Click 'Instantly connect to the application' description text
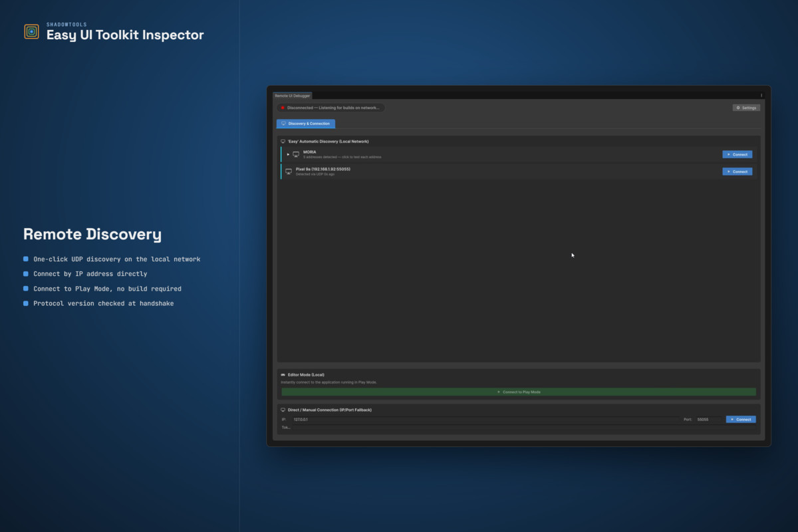Image resolution: width=798 pixels, height=532 pixels. tap(329, 382)
